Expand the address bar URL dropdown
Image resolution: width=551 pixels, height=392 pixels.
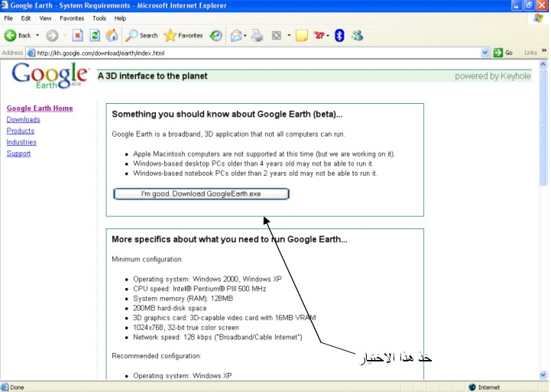[485, 53]
